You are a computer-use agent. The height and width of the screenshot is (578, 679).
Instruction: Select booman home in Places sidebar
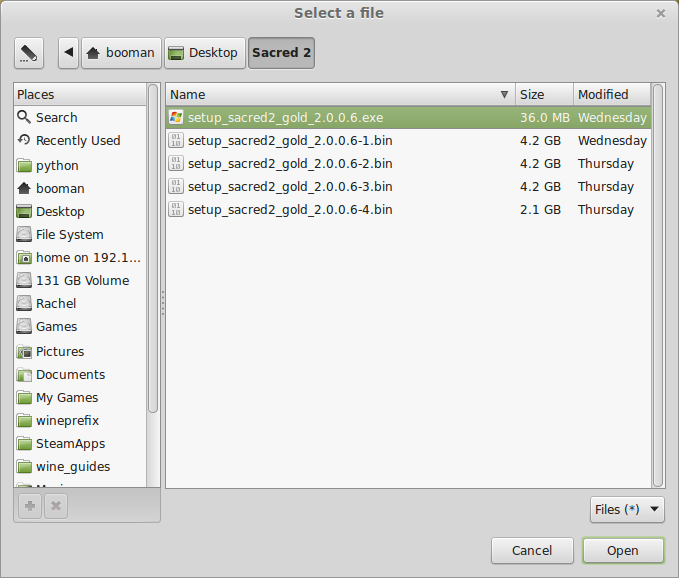[80, 188]
